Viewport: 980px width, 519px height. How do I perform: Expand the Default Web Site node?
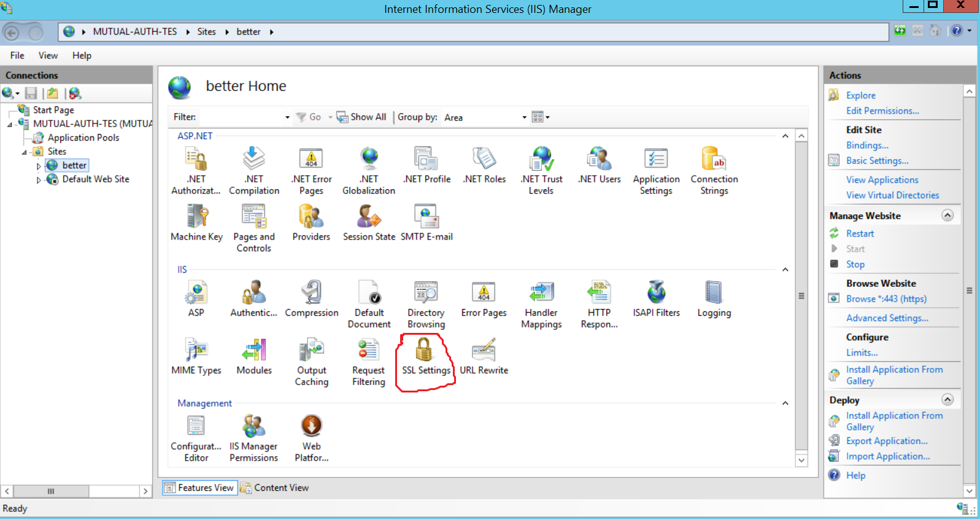tap(39, 180)
